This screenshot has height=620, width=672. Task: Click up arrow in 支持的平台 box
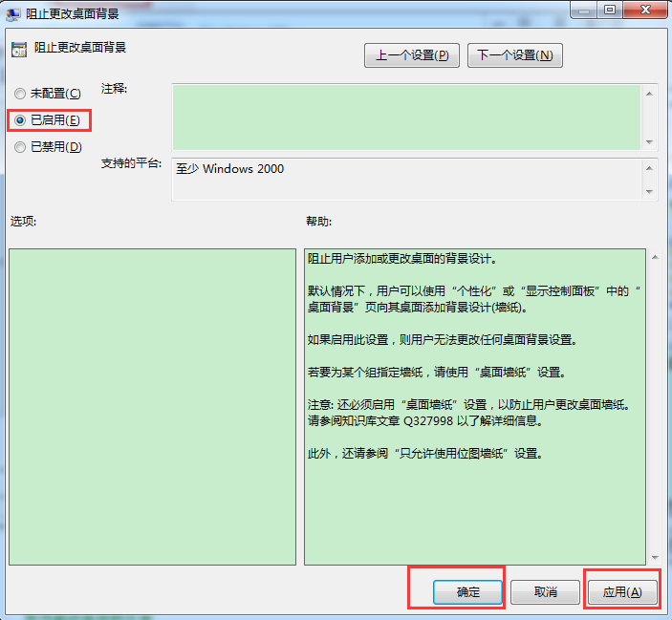coord(649,166)
